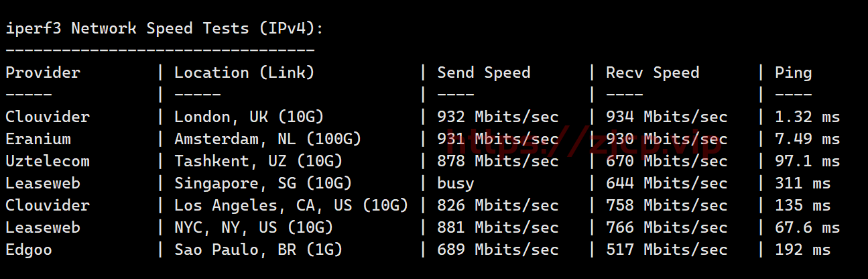Select the 1.32 ms ping value
The height and width of the screenshot is (279, 868).
tap(808, 117)
